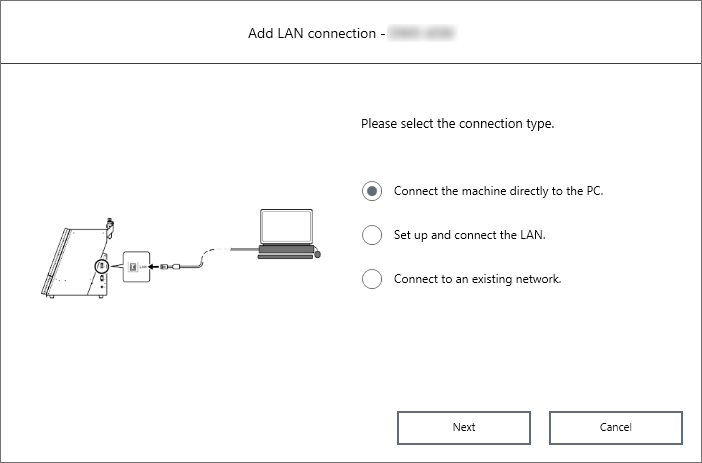Click the LAN port callout box

136,267
